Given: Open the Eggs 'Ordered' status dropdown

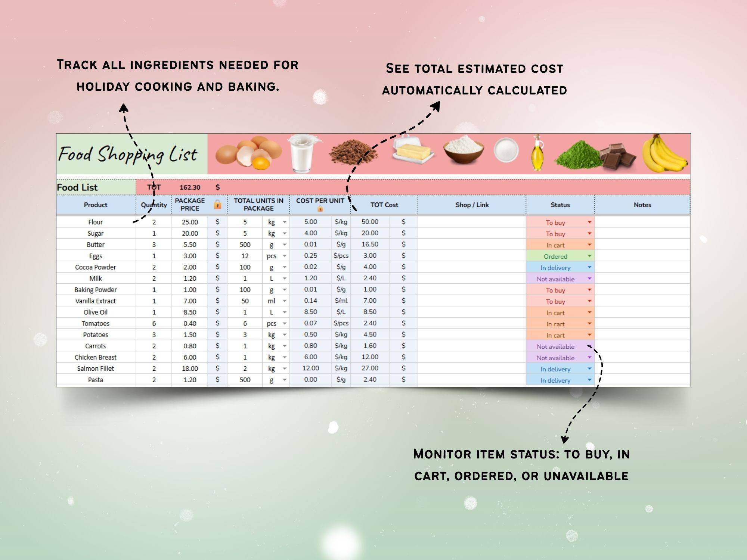Looking at the screenshot, I should click(589, 256).
